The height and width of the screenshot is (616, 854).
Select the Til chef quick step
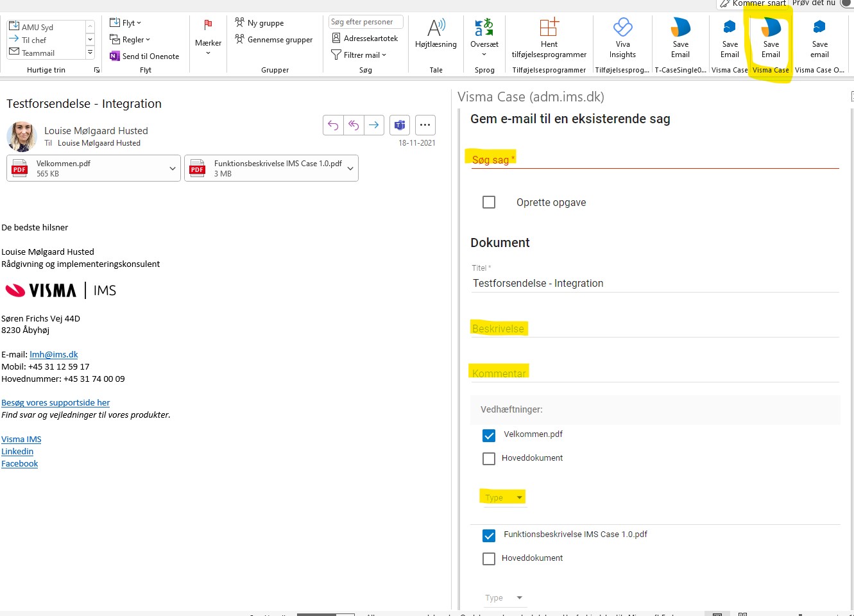[45, 40]
